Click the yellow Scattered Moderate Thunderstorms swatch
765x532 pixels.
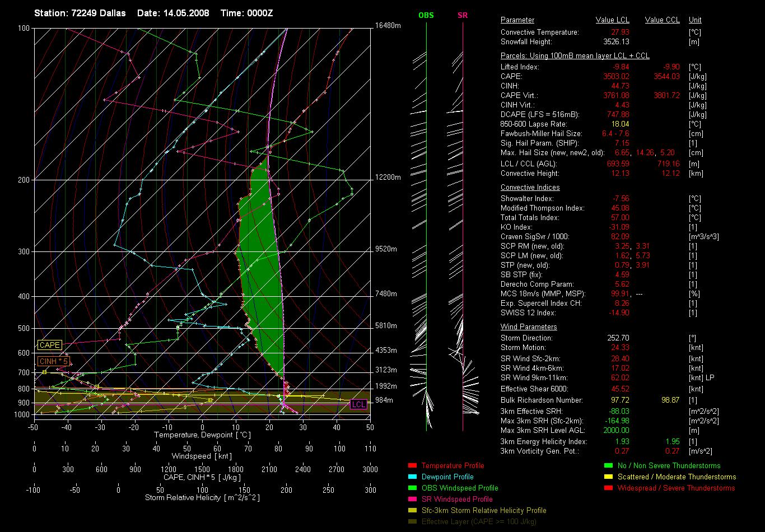click(x=608, y=477)
